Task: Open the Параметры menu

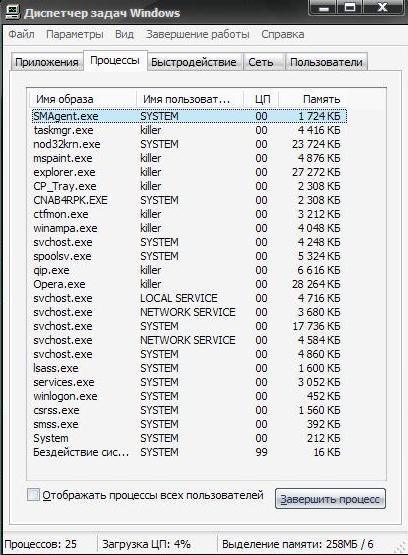Action: [x=75, y=34]
